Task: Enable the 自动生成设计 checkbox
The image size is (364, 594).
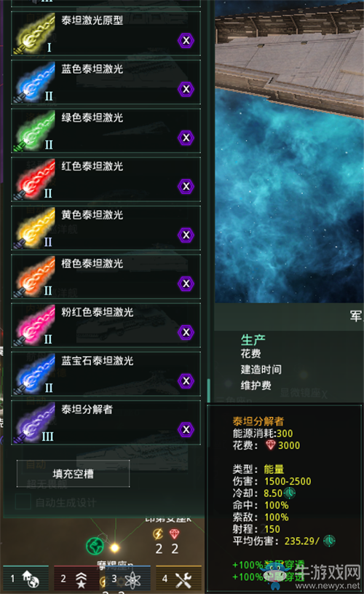Action: pos(23,502)
